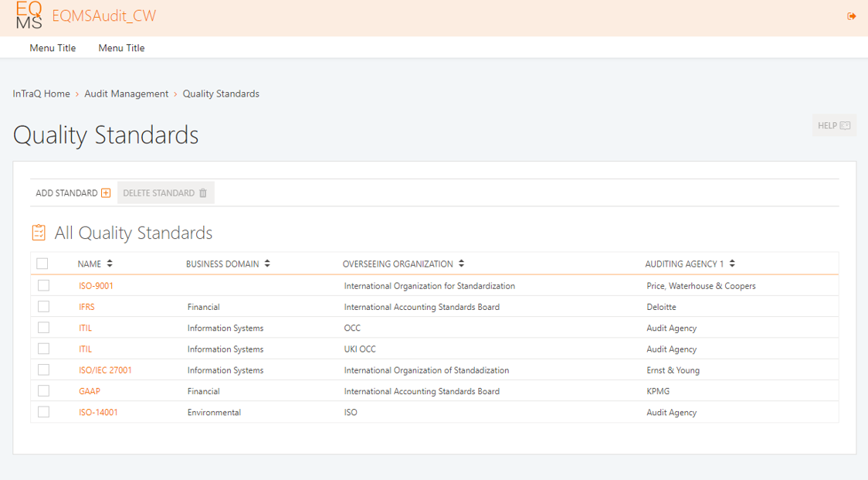Click the Add Standard plus icon

pyautogui.click(x=107, y=193)
